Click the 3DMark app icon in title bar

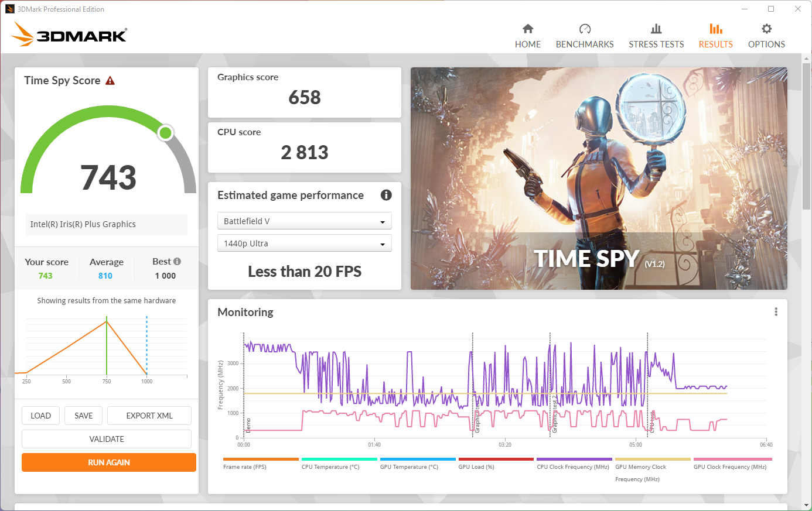[10, 9]
